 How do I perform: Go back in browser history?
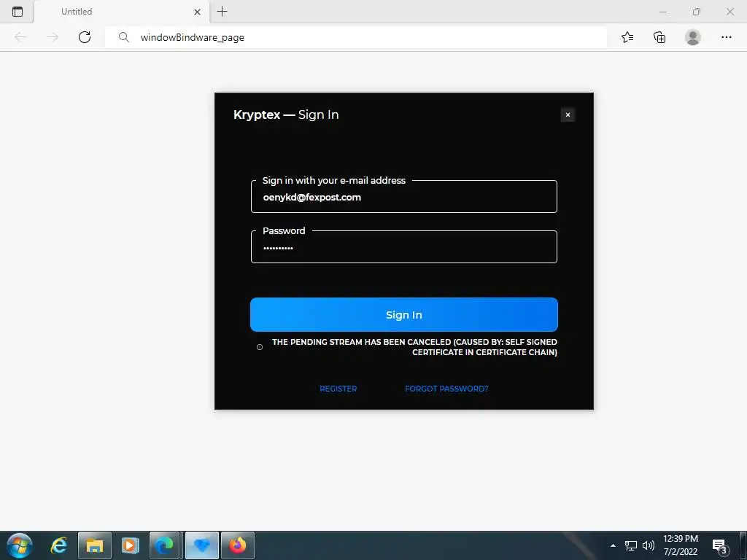(20, 37)
